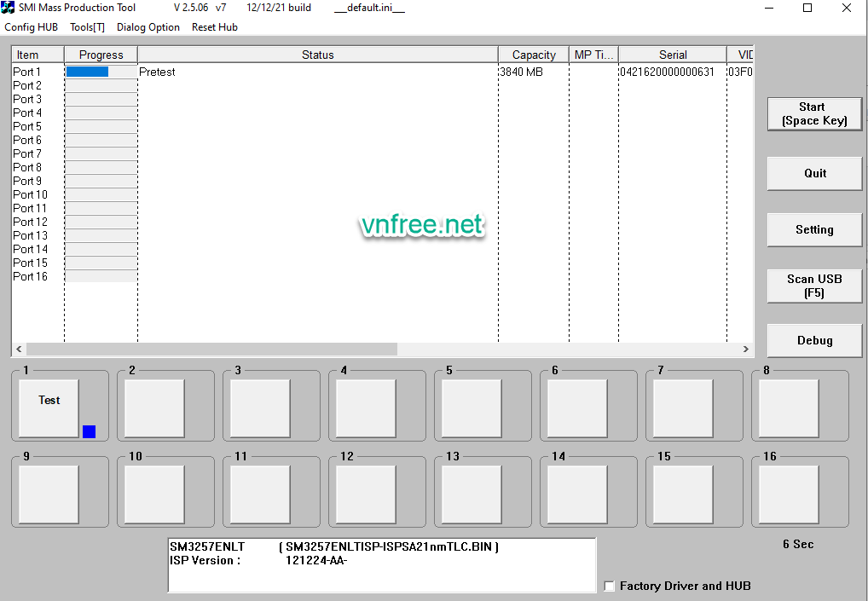The height and width of the screenshot is (601, 868).
Task: Click the right scroll arrow of port list
Action: coord(746,350)
